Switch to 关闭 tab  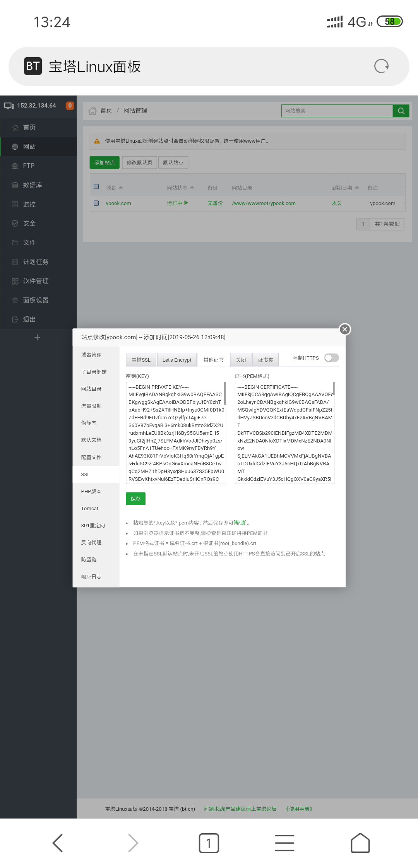coord(241,360)
